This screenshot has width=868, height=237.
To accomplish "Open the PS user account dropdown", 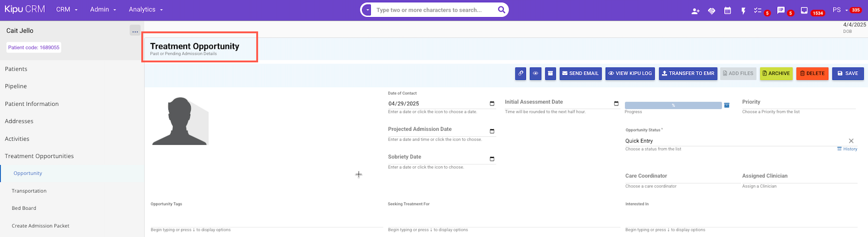I will (840, 10).
